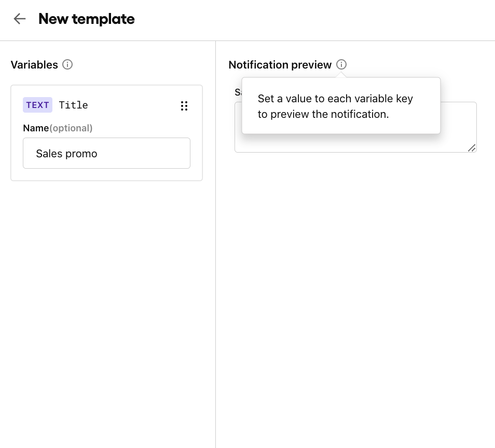Click the purple TEXT type badge
495x448 pixels.
[37, 105]
